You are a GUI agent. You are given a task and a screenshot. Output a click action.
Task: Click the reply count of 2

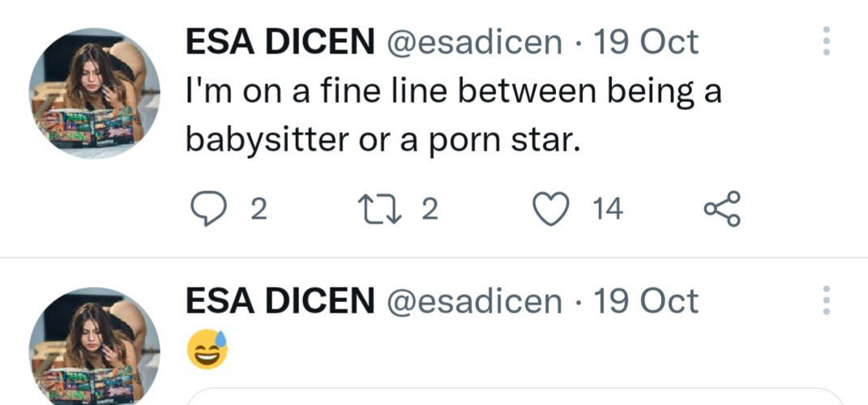258,210
